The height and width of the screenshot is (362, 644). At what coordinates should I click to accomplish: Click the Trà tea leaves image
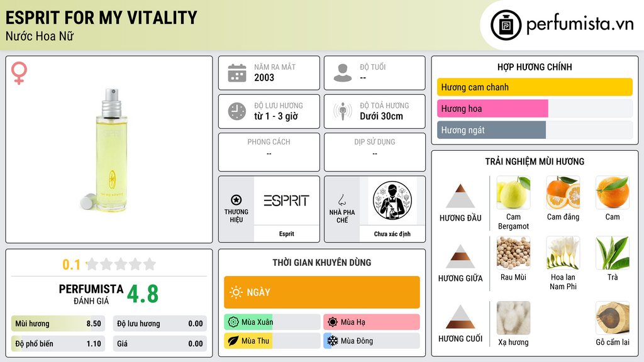coord(613,253)
